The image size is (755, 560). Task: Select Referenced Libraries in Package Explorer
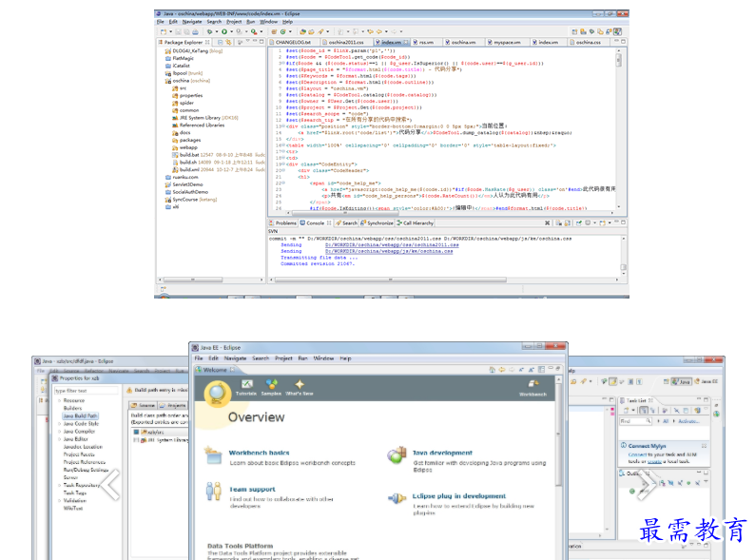pyautogui.click(x=199, y=126)
